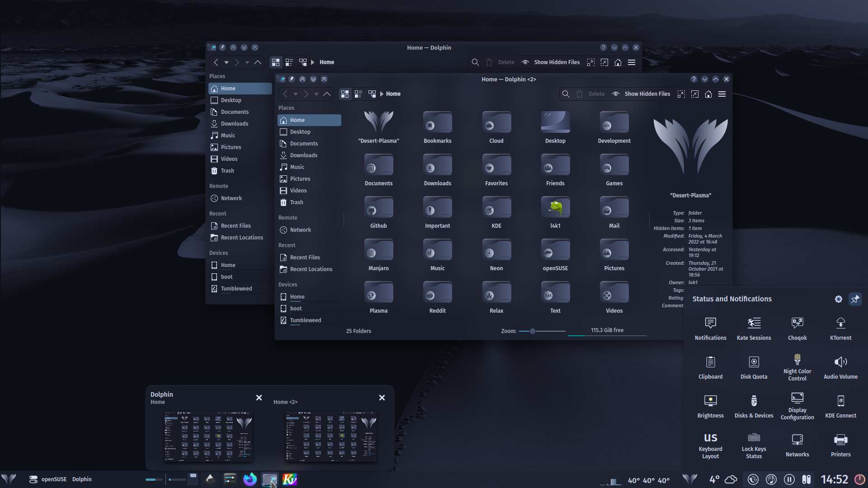Switch to compact view mode in Dolphin <2>
The image size is (868, 488).
tap(359, 94)
